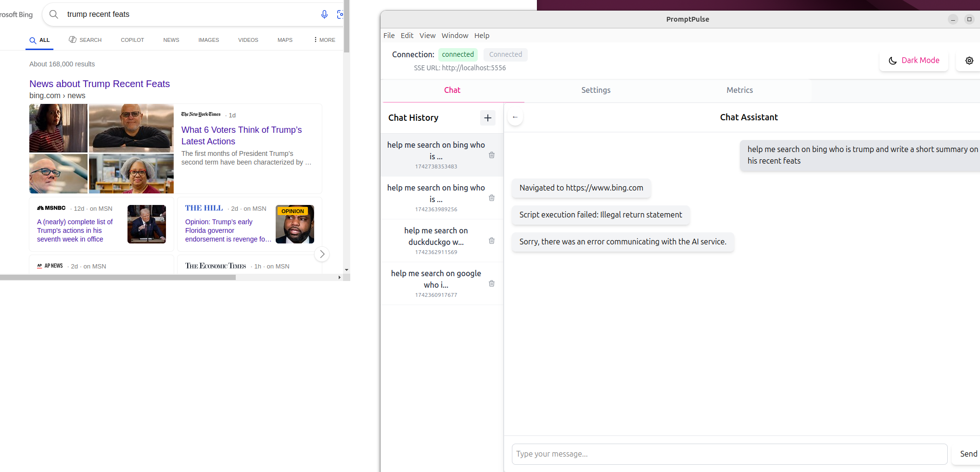Image resolution: width=980 pixels, height=472 pixels.
Task: Select chat history item timestamped 1742738353483
Action: 436,155
